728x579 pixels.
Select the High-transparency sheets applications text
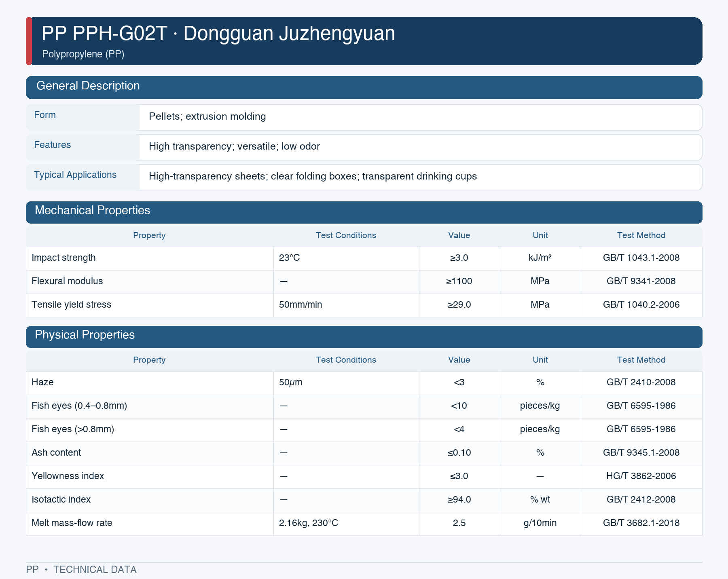pyautogui.click(x=313, y=176)
